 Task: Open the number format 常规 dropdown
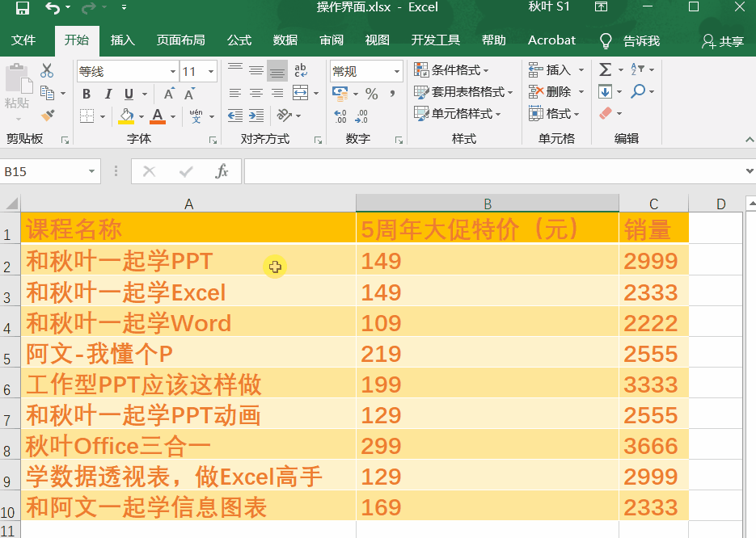pos(397,72)
